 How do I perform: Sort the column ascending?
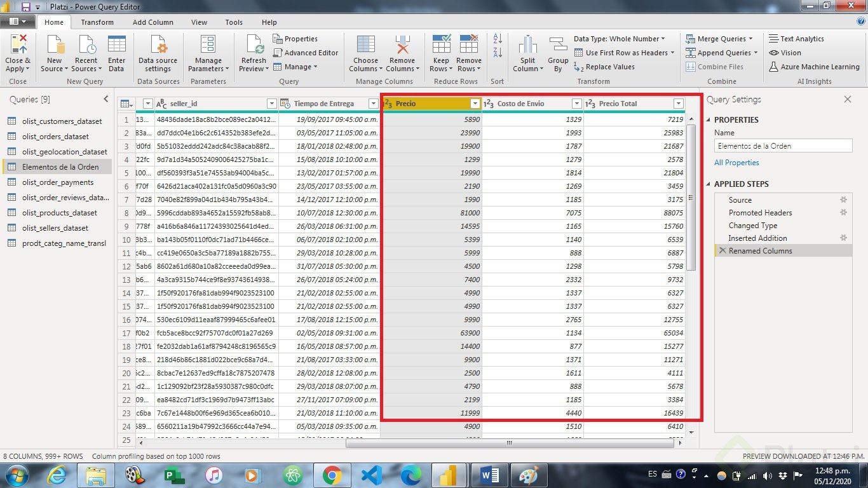(498, 39)
